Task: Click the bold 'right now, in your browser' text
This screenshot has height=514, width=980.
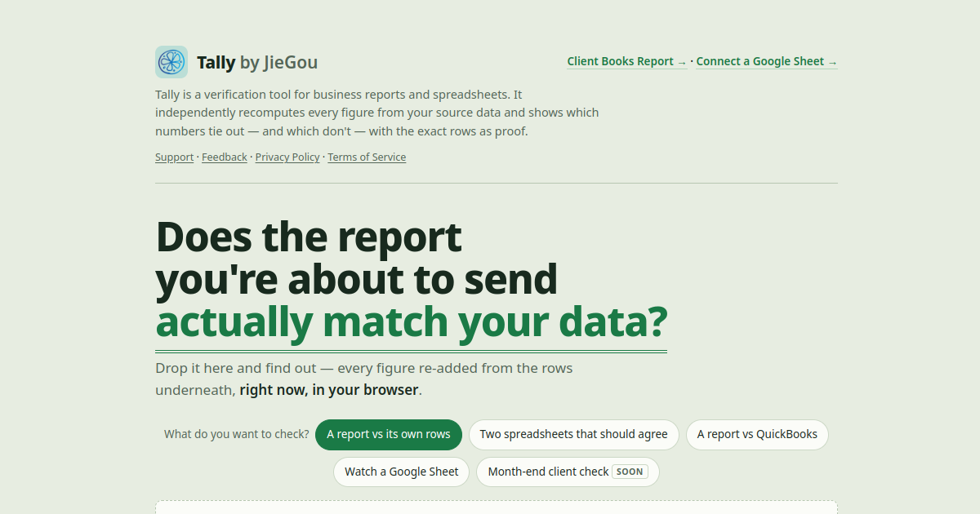Action: 329,390
